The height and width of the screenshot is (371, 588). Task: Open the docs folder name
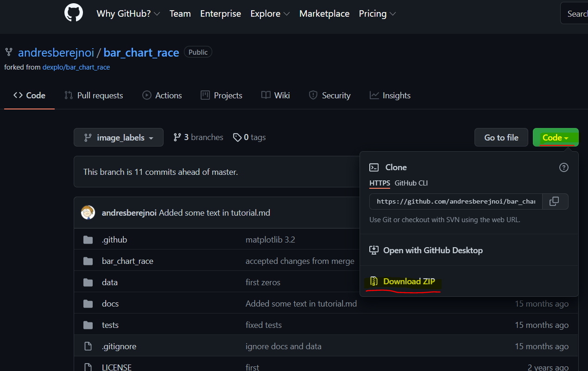[110, 304]
